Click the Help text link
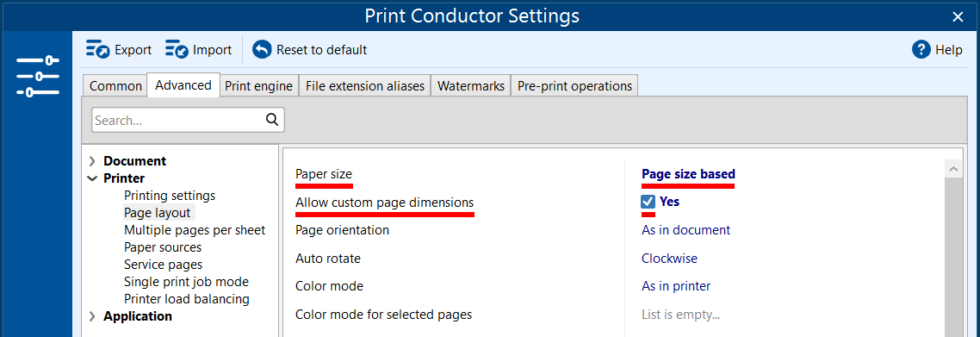 pyautogui.click(x=949, y=50)
